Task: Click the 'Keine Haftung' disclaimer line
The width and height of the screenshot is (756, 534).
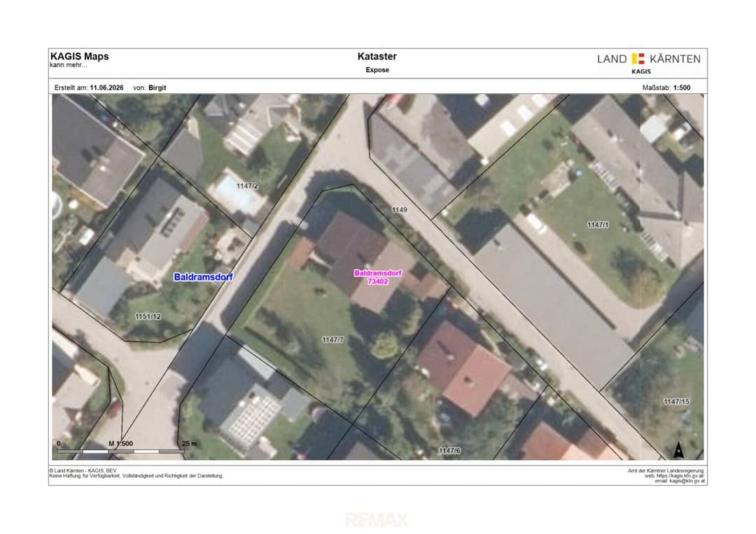Action: pyautogui.click(x=136, y=476)
